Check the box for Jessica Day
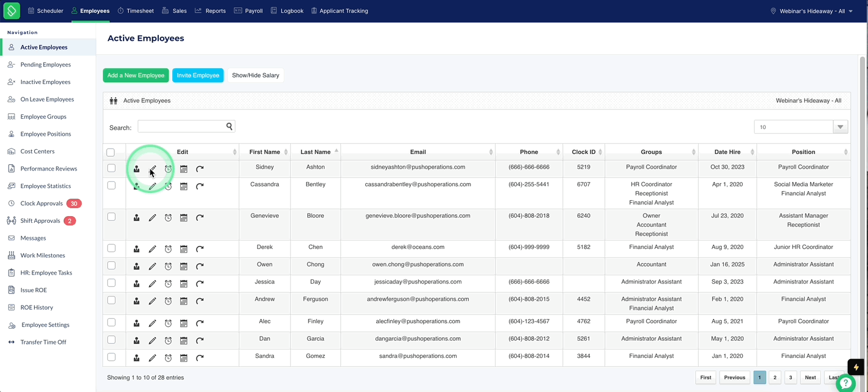This screenshot has height=392, width=868. (x=111, y=282)
